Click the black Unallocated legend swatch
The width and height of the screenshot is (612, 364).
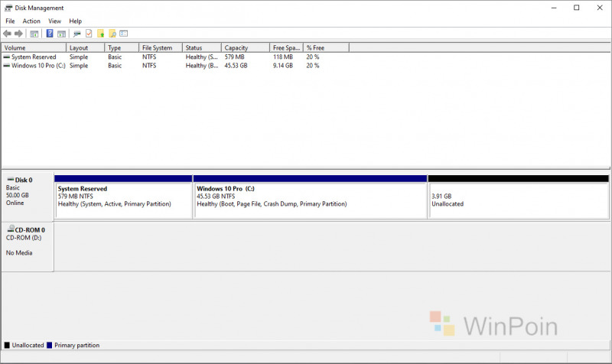(x=7, y=346)
